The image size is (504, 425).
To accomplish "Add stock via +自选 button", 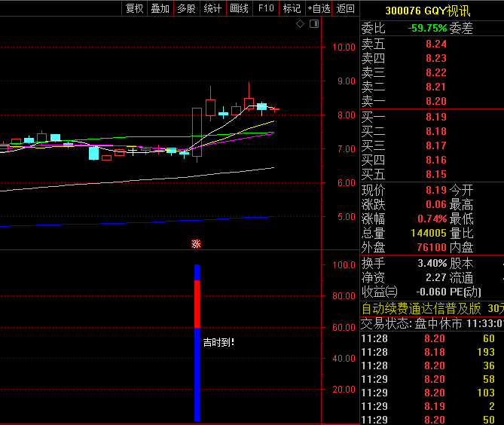I will tap(319, 8).
